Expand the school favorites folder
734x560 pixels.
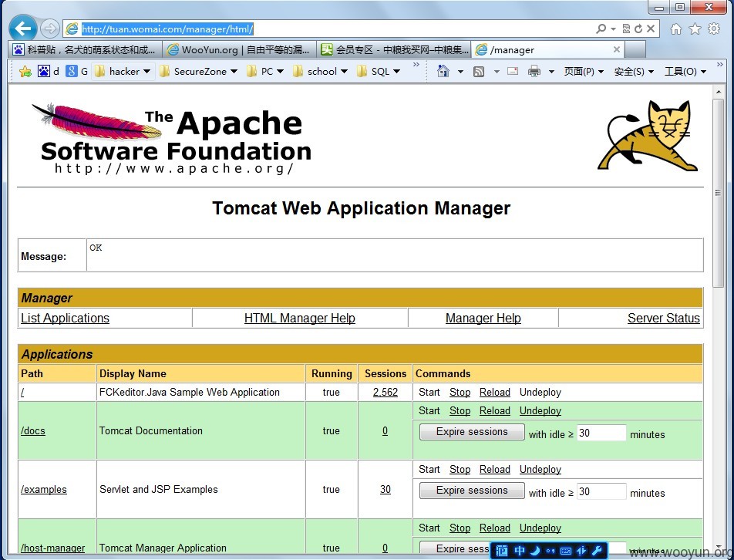tap(320, 71)
